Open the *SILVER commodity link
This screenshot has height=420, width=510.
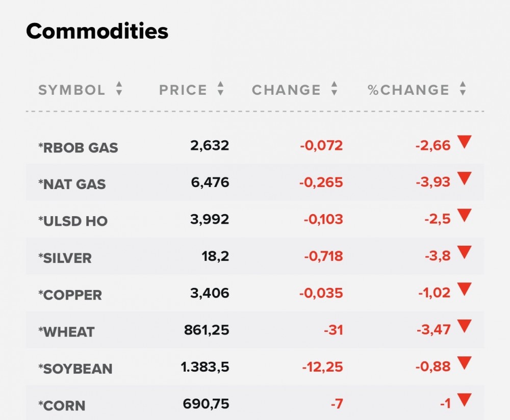point(65,258)
